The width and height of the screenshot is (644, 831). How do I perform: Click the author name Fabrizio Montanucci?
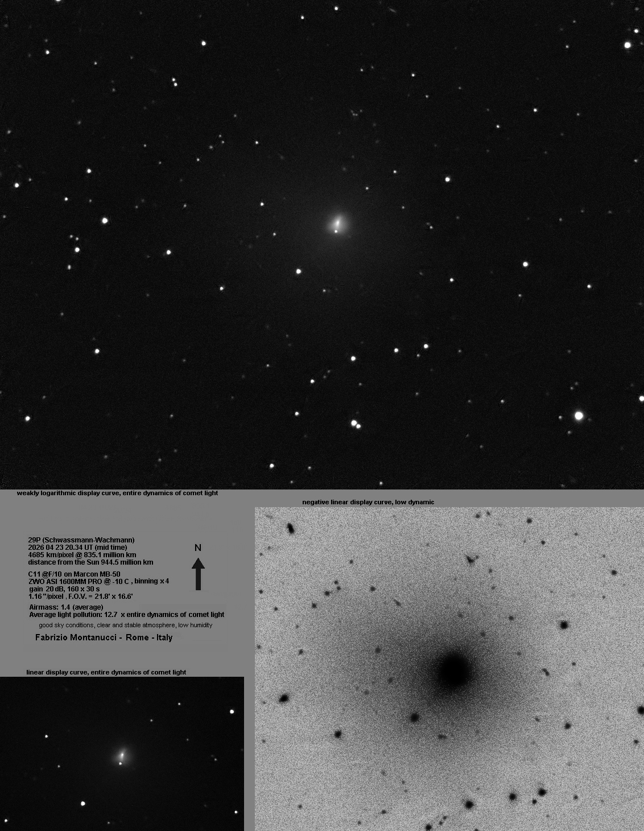(x=77, y=637)
